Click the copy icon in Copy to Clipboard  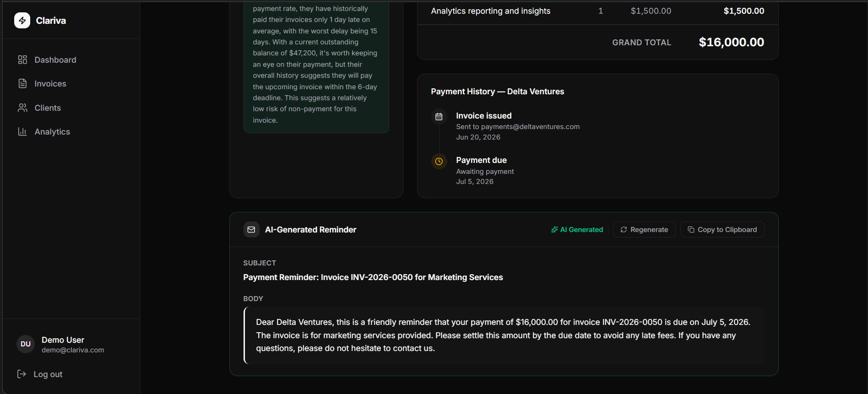pyautogui.click(x=691, y=230)
